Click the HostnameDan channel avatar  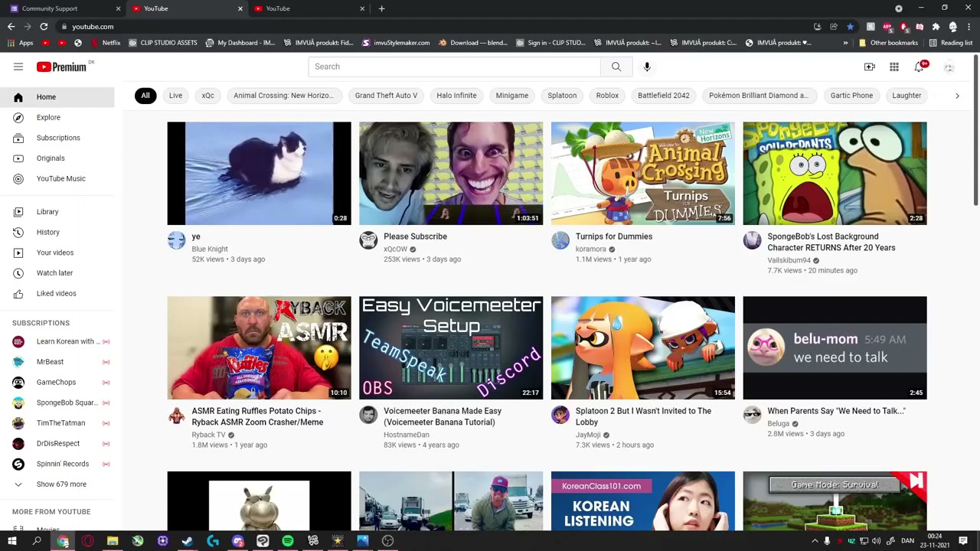[x=368, y=415]
